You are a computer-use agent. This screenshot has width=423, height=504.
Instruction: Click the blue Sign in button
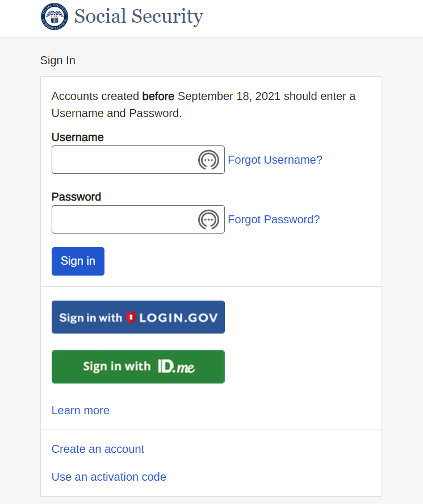coord(78,261)
